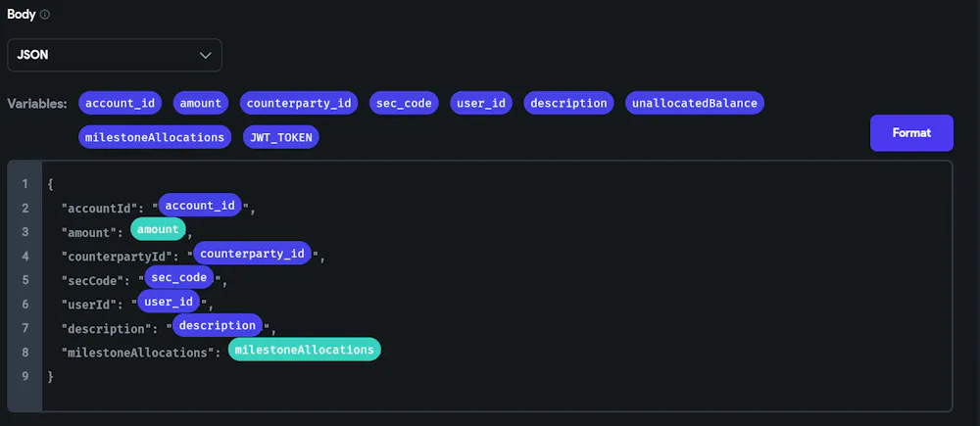
Task: Insert the amount variable chip from the Variables list
Action: [x=201, y=103]
